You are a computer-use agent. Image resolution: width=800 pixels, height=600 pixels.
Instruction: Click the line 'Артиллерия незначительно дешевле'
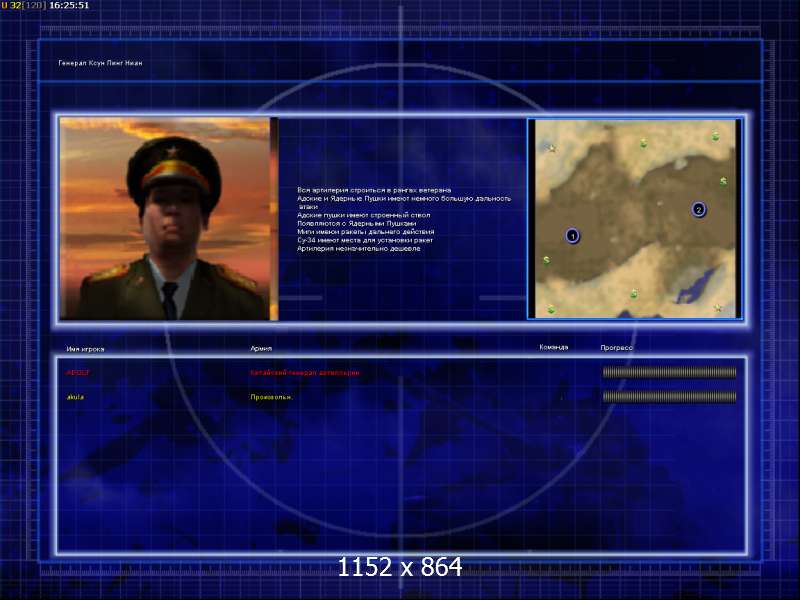[359, 248]
